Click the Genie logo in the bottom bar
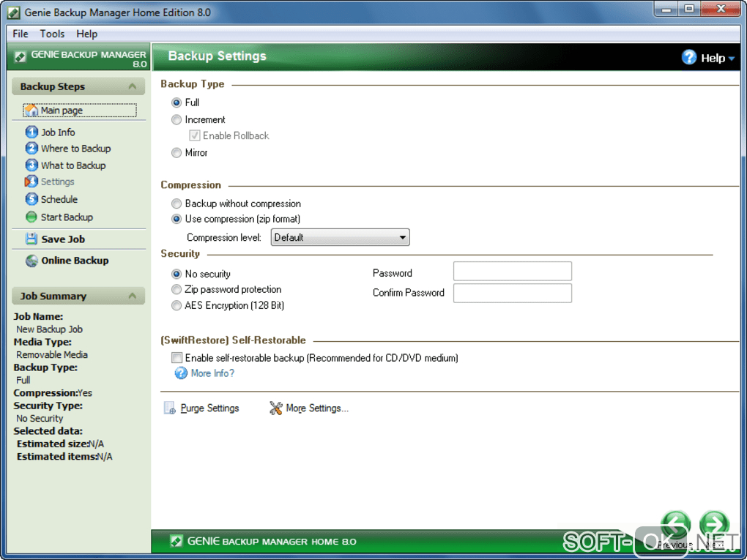 tap(176, 541)
